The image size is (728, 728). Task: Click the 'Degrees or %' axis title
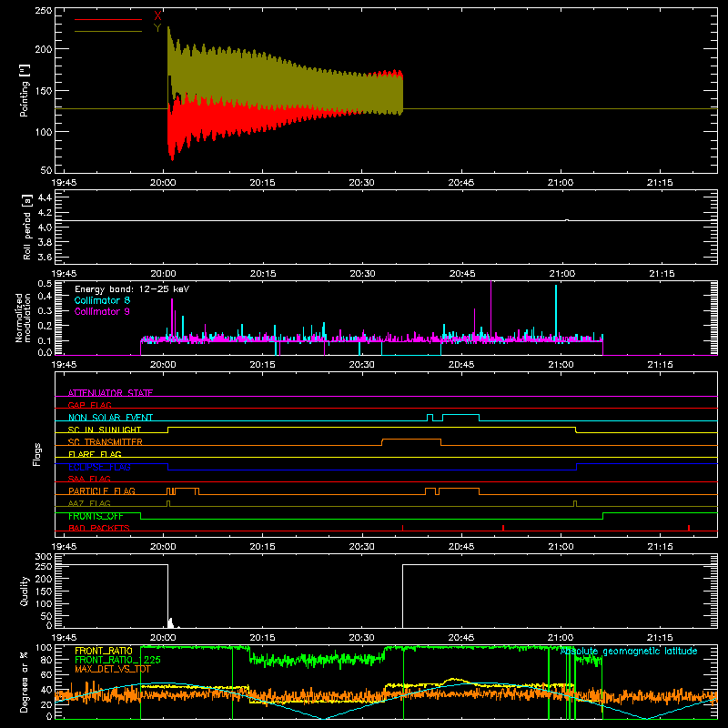(x=25, y=682)
